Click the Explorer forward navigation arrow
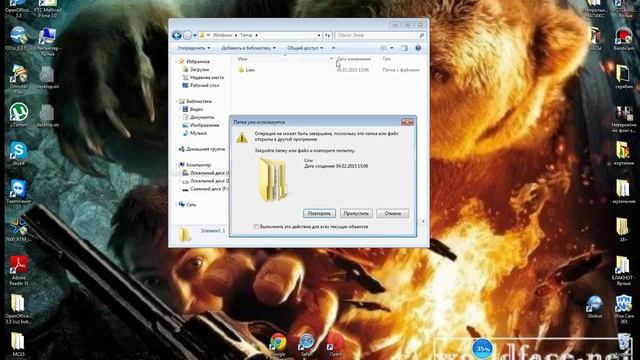Image resolution: width=640 pixels, height=360 pixels. (187, 36)
